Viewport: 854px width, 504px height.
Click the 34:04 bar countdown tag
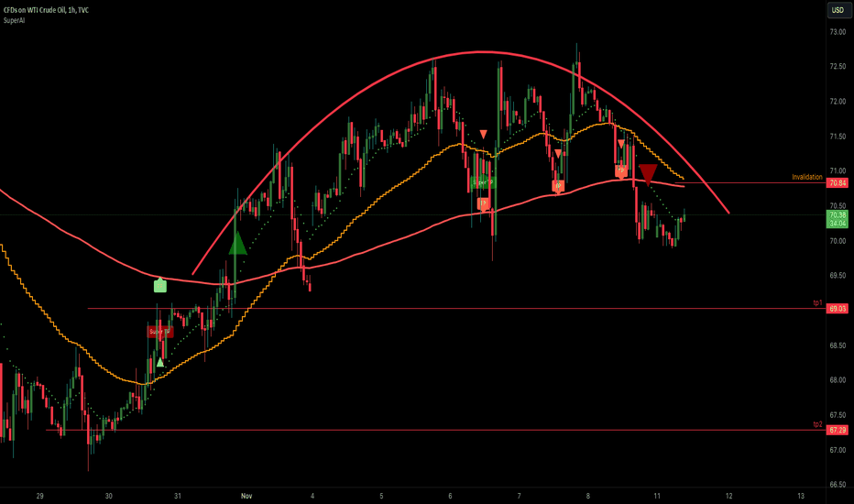coord(838,224)
